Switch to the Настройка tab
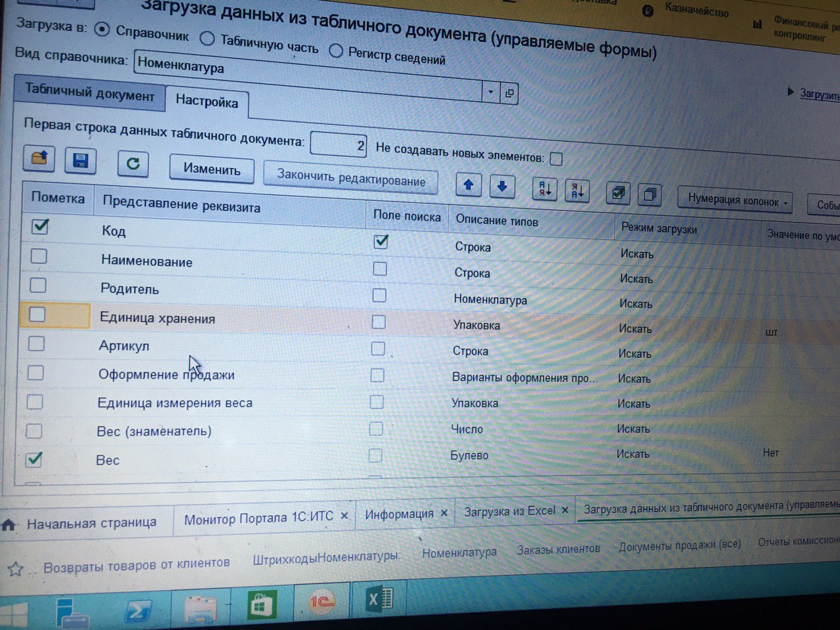 [x=207, y=102]
